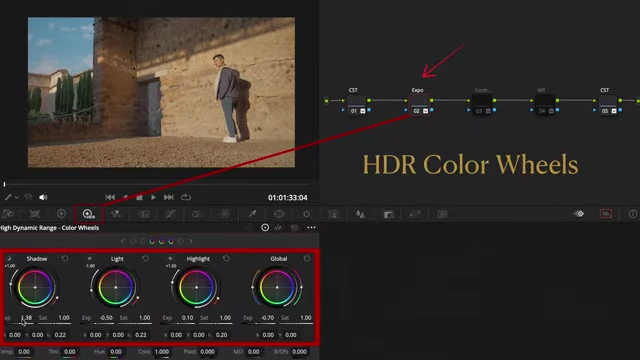640x360 pixels.
Task: Click the viewer timecode 01:01:33:04
Action: tap(288, 198)
